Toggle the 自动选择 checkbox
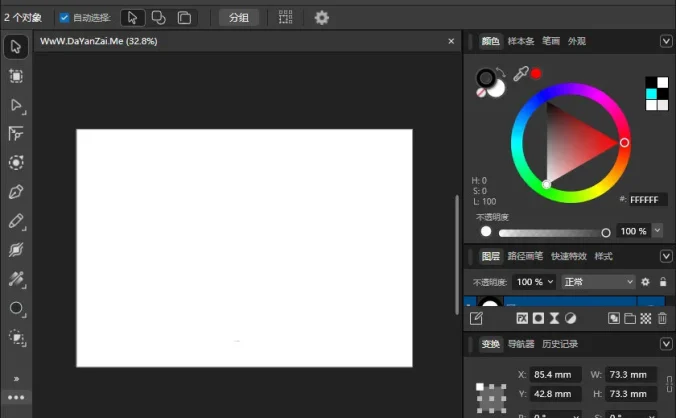 (64, 18)
